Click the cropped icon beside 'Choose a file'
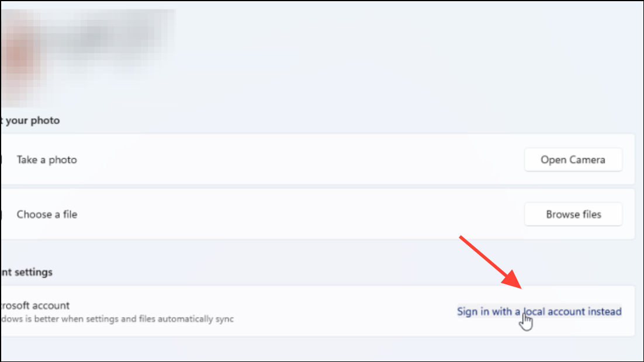The width and height of the screenshot is (644, 362). click(1, 214)
